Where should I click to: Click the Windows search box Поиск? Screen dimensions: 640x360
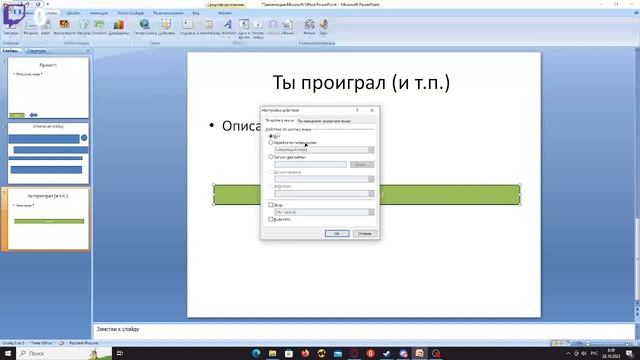63,353
